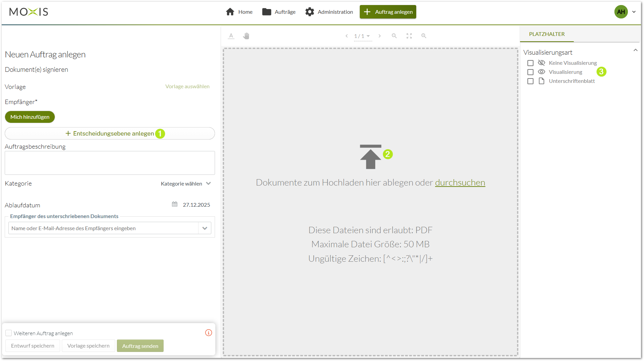Viewport: 644px width, 361px height.
Task: Click the zoom out magnifier icon
Action: 394,36
